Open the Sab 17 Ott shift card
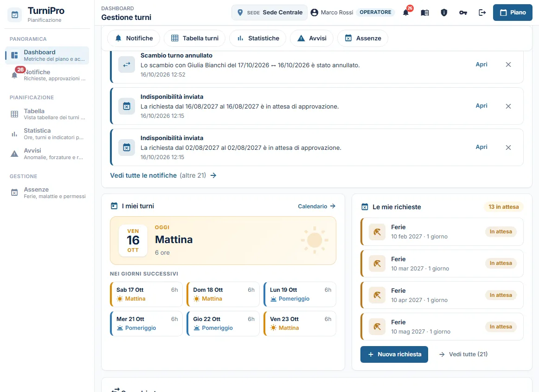The width and height of the screenshot is (539, 392). tap(147, 294)
